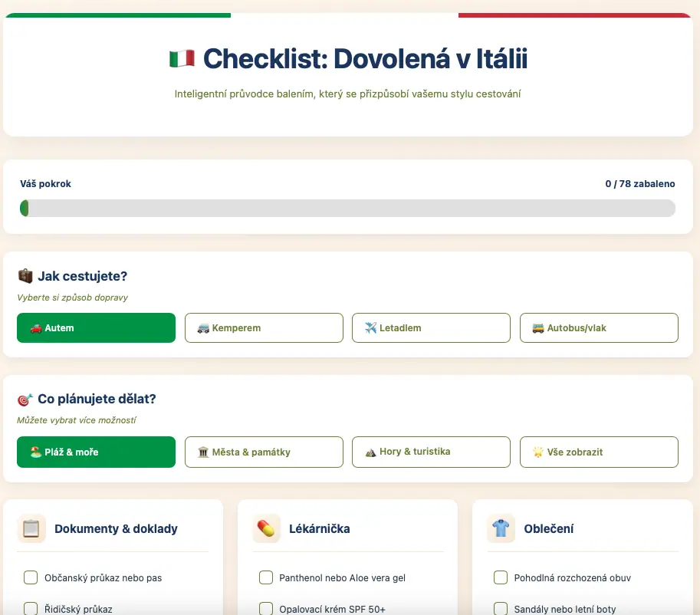Click 'Můžete vybrat více možností' hint text
Image resolution: width=700 pixels, height=615 pixels.
tap(77, 420)
